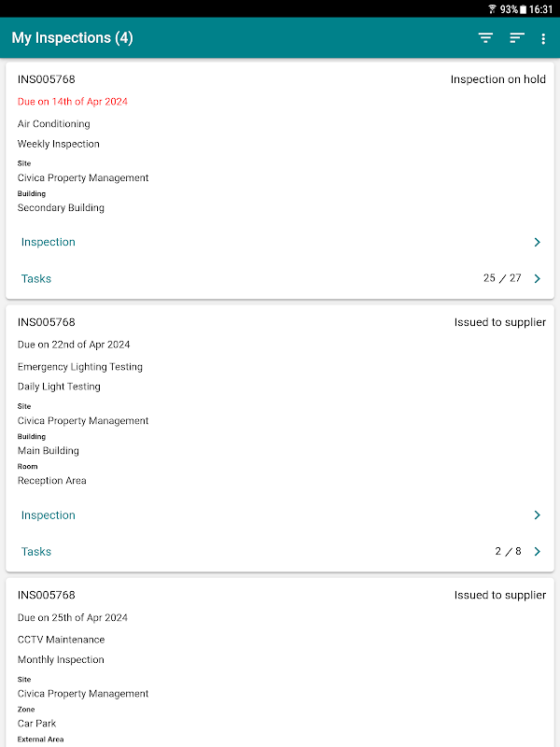Open the filter icon in header
The width and height of the screenshot is (560, 747).
485,38
